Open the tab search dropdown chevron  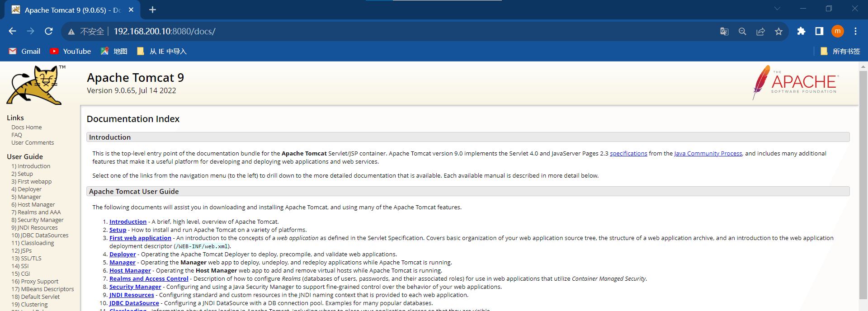(x=777, y=9)
